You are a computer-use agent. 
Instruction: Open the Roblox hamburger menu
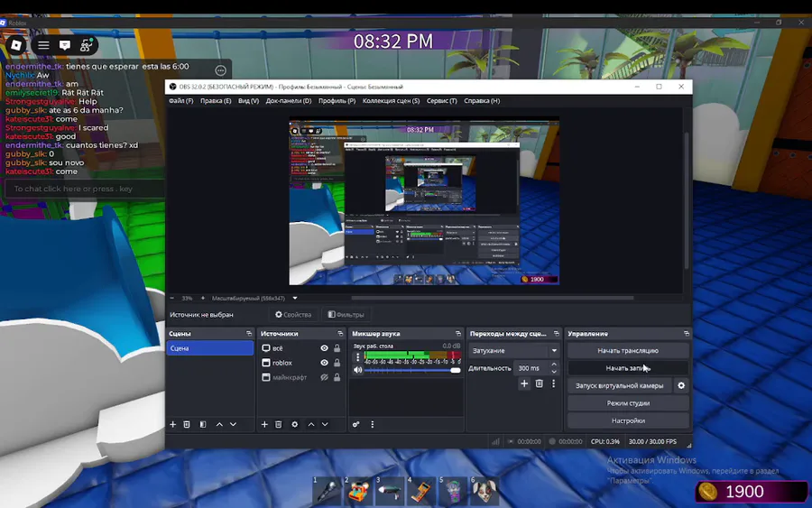click(x=43, y=45)
